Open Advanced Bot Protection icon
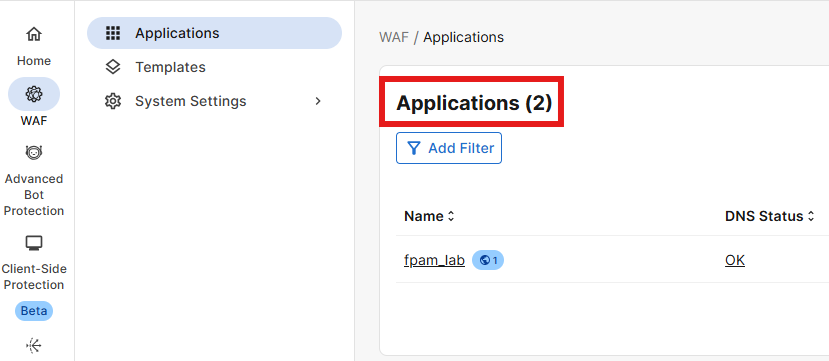Viewport: 829px width, 361px height. (34, 153)
